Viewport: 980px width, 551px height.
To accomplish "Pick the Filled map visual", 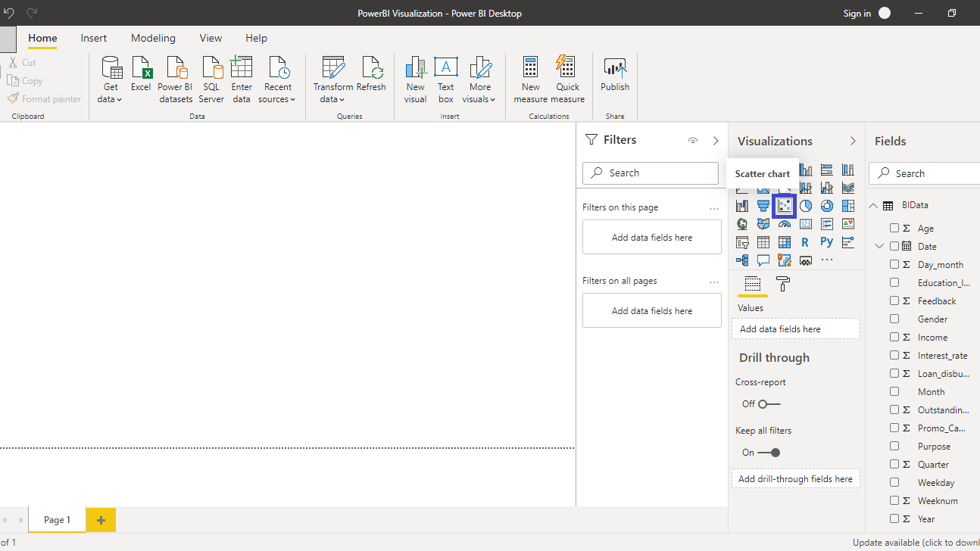I will tap(763, 224).
